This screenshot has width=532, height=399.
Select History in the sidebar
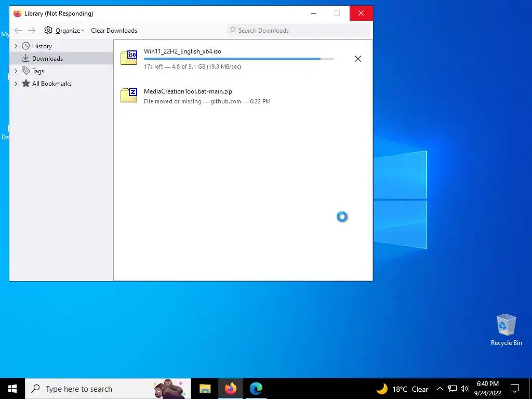tap(42, 46)
